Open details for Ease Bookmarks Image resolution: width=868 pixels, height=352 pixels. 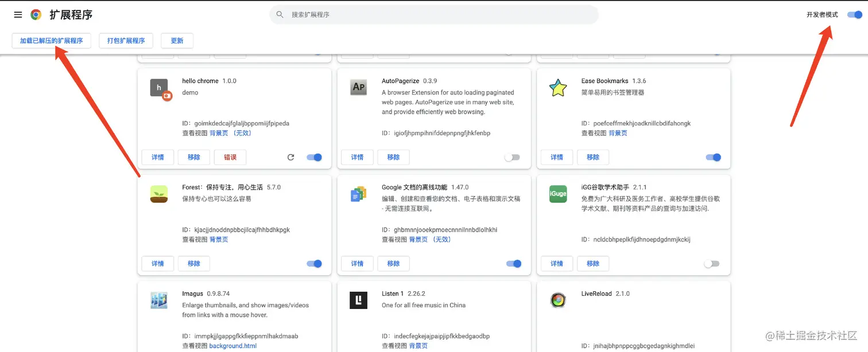tap(557, 157)
